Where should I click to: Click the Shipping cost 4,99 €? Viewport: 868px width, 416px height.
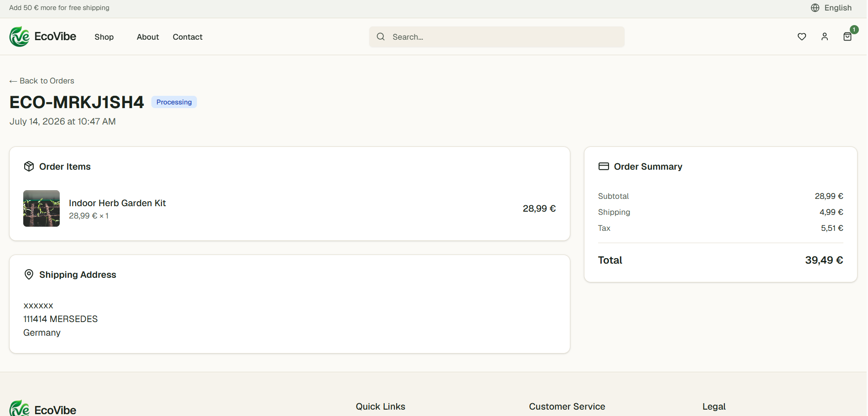(x=831, y=212)
